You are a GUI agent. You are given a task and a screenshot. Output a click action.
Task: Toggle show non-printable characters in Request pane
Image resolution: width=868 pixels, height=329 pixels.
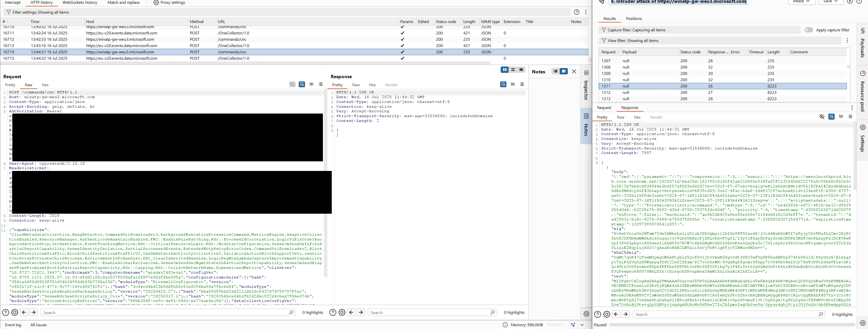point(311,84)
